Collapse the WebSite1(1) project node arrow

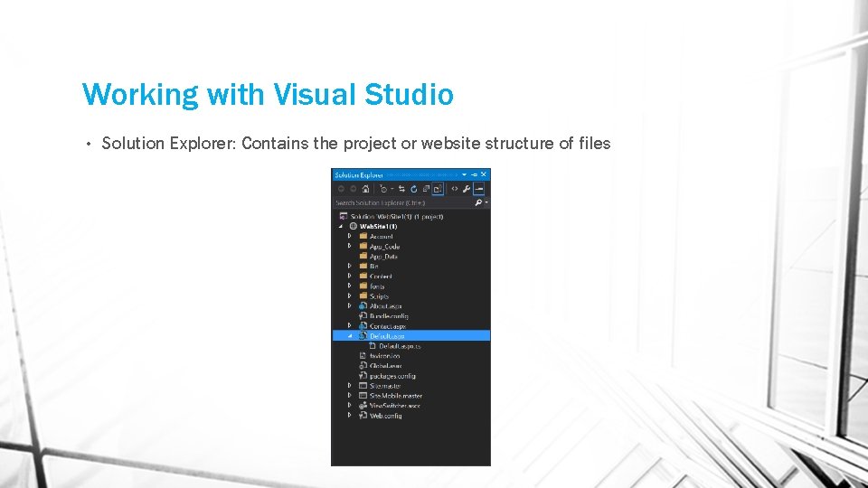pyautogui.click(x=341, y=226)
